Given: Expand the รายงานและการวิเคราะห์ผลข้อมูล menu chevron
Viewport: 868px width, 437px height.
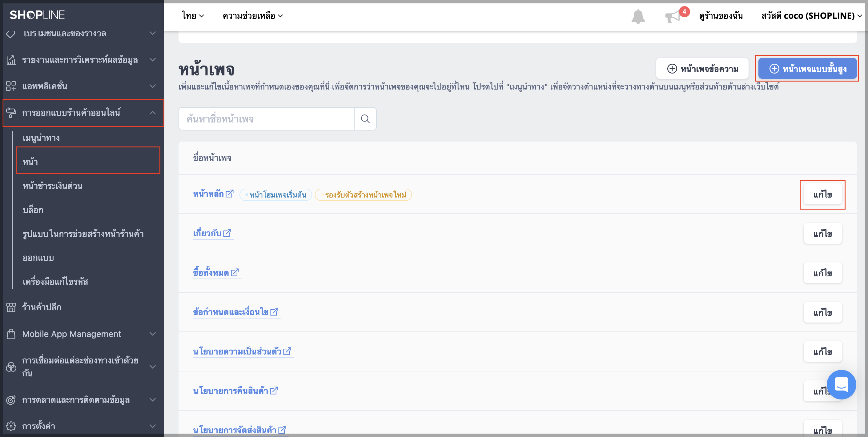Looking at the screenshot, I should pyautogui.click(x=153, y=60).
